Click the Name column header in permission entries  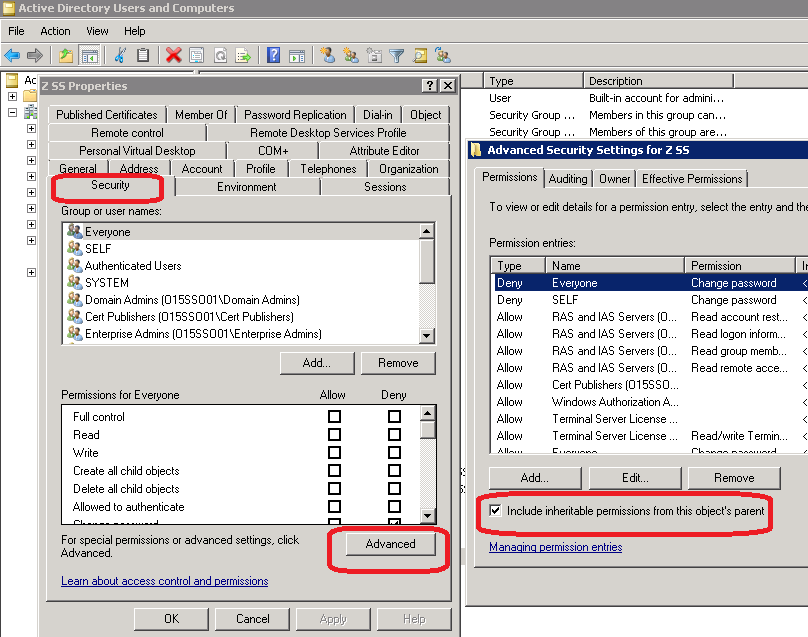(x=615, y=265)
